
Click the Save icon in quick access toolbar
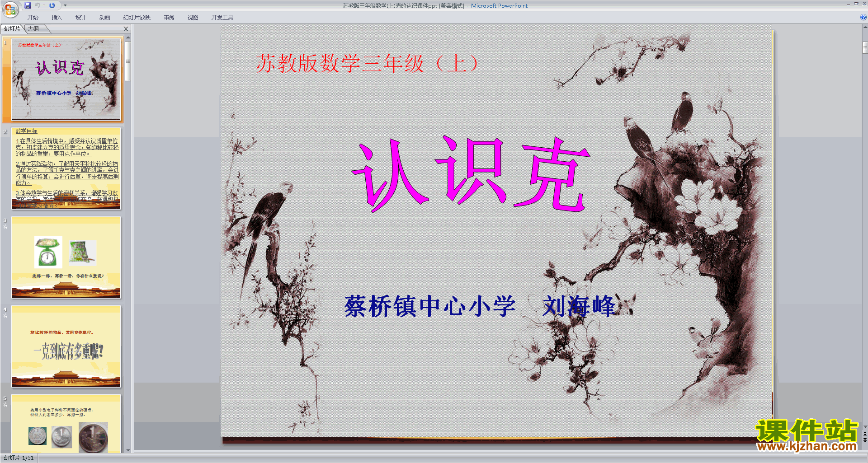tap(28, 5)
